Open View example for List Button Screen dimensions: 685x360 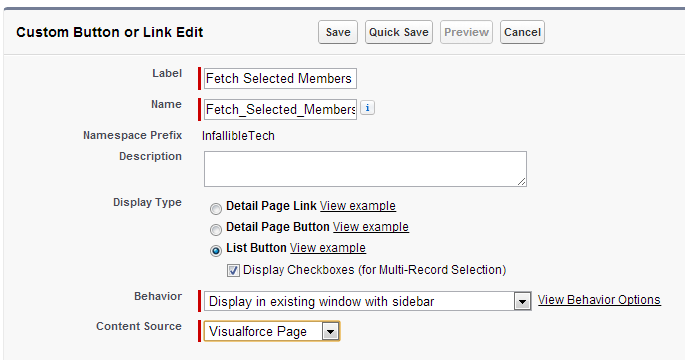pyautogui.click(x=328, y=248)
